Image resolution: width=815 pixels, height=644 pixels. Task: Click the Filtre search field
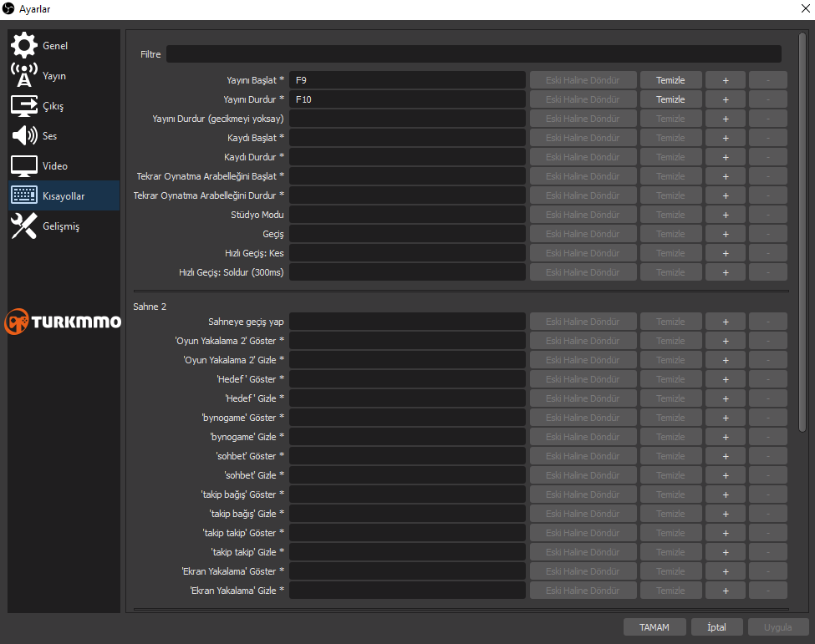tap(473, 54)
